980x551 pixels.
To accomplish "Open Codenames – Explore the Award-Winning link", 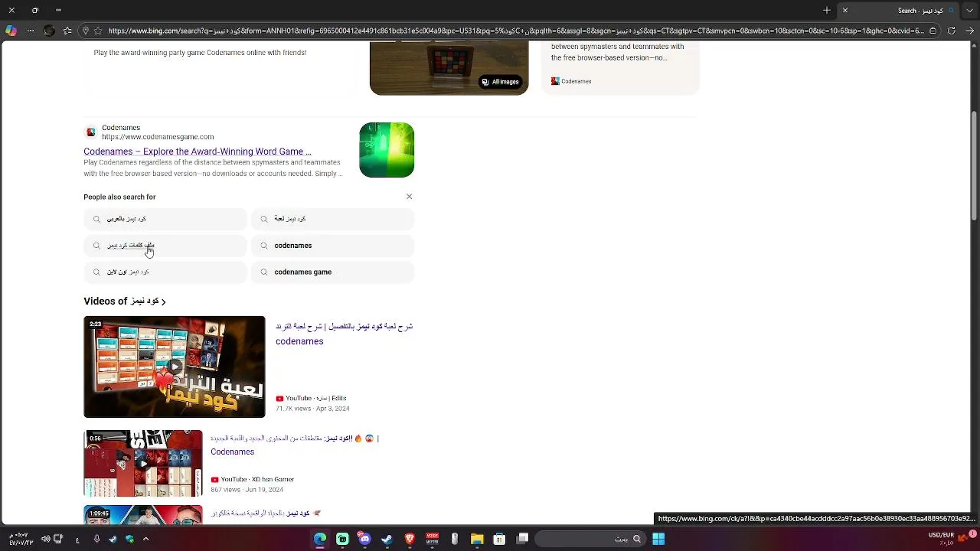I will pyautogui.click(x=198, y=152).
